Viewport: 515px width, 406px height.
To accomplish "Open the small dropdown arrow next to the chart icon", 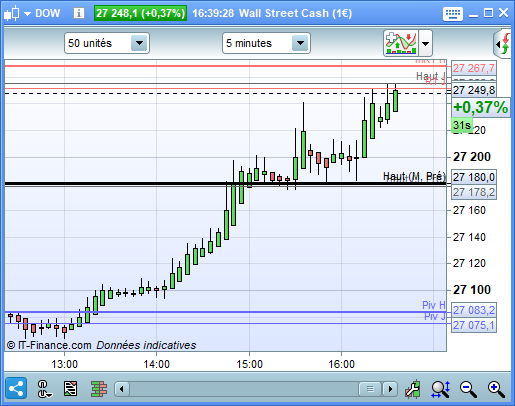I will click(27, 14).
